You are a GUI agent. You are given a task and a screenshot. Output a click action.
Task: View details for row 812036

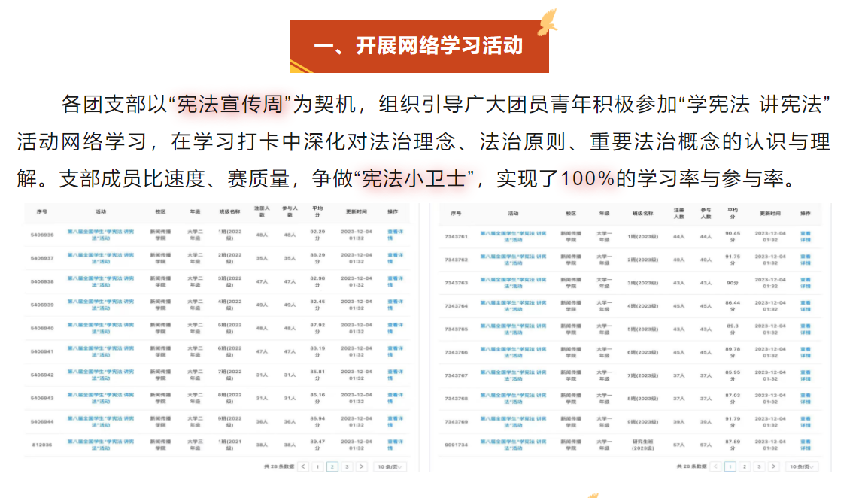394,445
